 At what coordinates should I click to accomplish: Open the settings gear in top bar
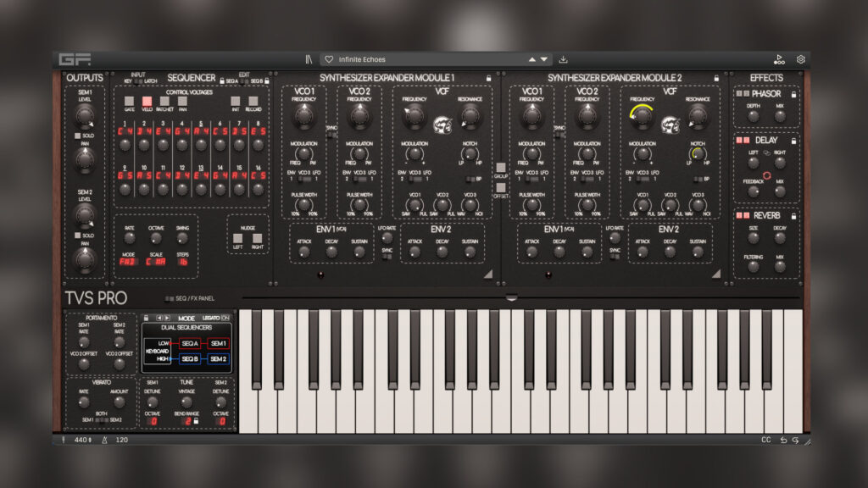[800, 58]
